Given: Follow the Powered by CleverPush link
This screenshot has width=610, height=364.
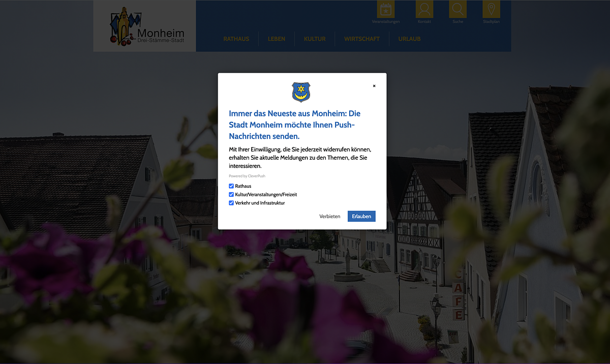Looking at the screenshot, I should tap(247, 176).
